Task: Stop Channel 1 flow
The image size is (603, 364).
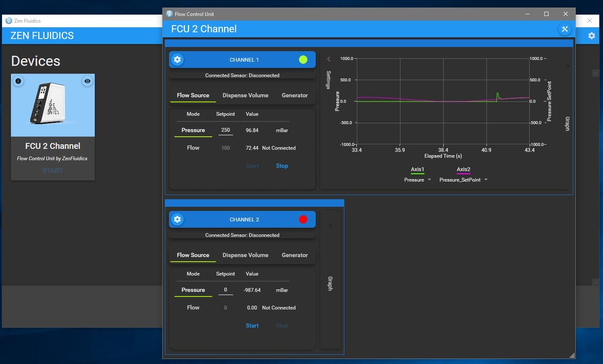Action: [282, 166]
